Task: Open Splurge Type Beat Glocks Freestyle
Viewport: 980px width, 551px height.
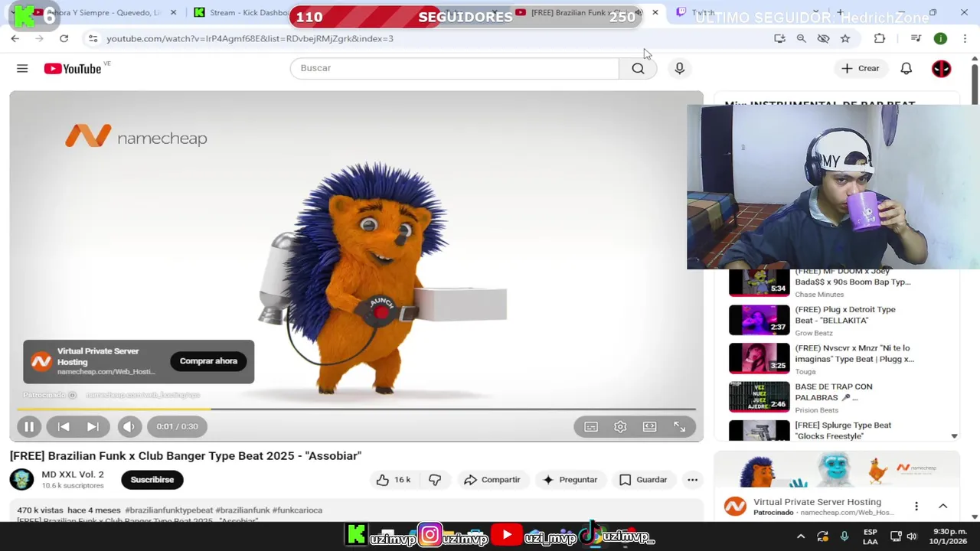Action: click(843, 431)
